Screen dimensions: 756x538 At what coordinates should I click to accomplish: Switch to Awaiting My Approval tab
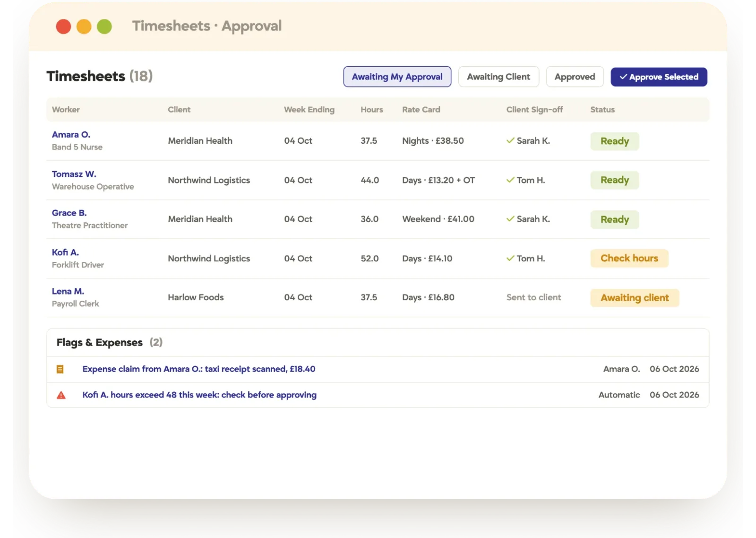click(397, 77)
